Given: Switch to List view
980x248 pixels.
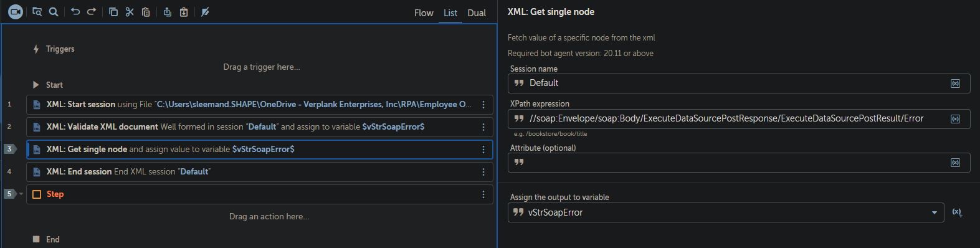Looking at the screenshot, I should click(x=450, y=13).
